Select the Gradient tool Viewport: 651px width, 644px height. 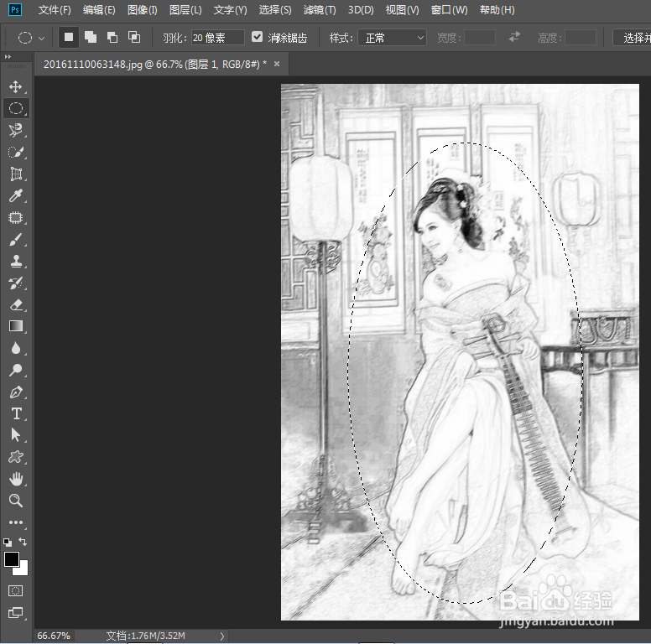tap(16, 326)
